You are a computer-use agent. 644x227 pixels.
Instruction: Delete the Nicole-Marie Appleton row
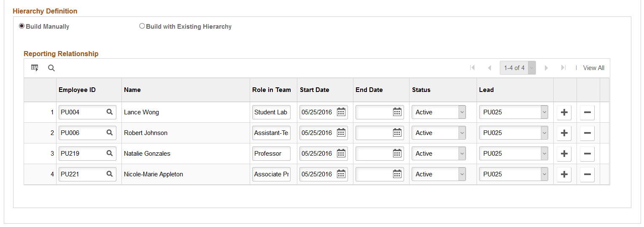(x=587, y=174)
